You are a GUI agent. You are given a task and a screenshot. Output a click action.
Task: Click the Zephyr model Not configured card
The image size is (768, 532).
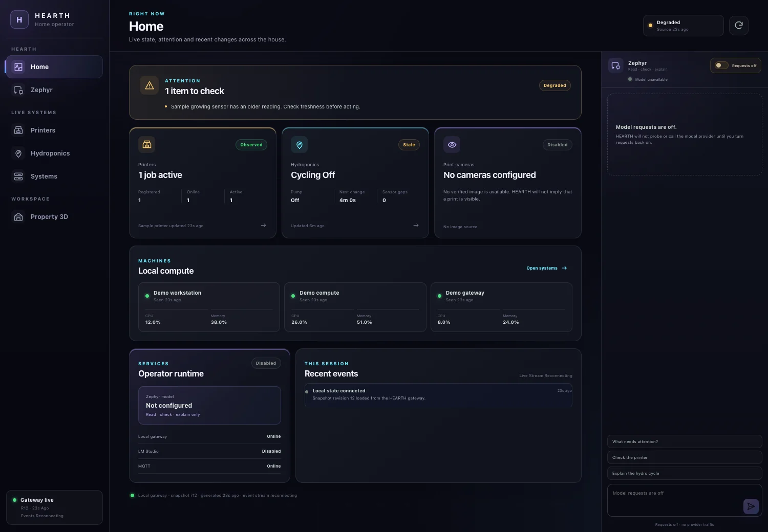click(x=209, y=405)
